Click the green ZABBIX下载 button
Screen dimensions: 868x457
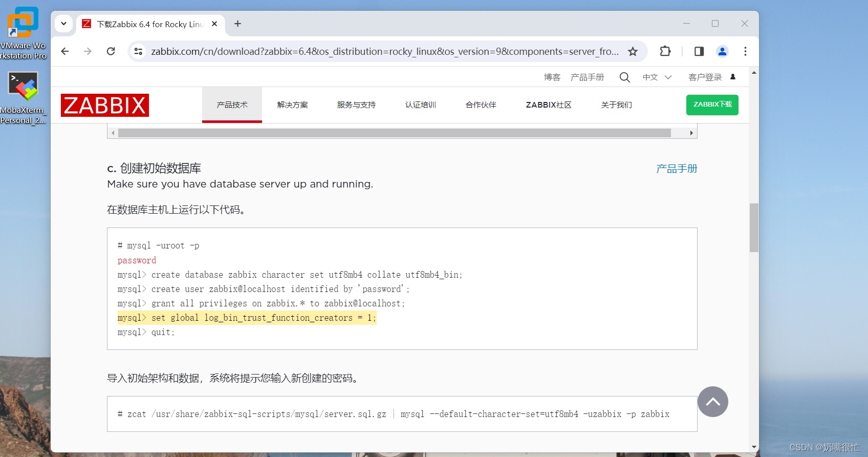(712, 105)
